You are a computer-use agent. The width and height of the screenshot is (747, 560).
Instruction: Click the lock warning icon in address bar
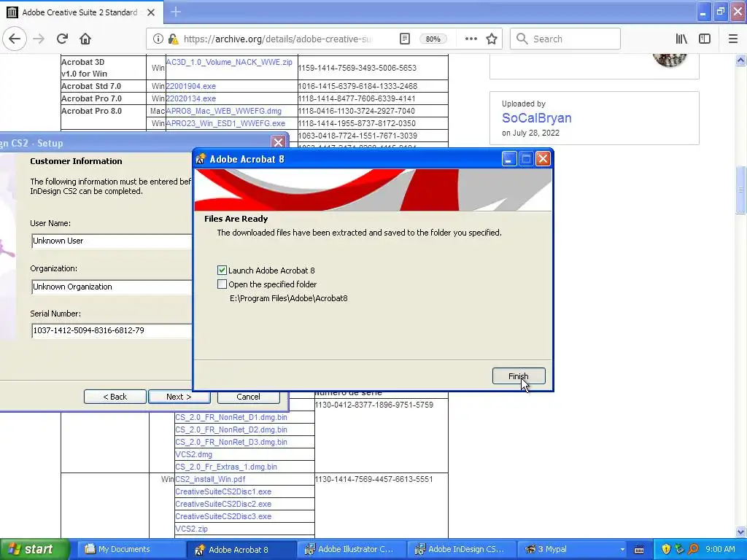pos(174,39)
